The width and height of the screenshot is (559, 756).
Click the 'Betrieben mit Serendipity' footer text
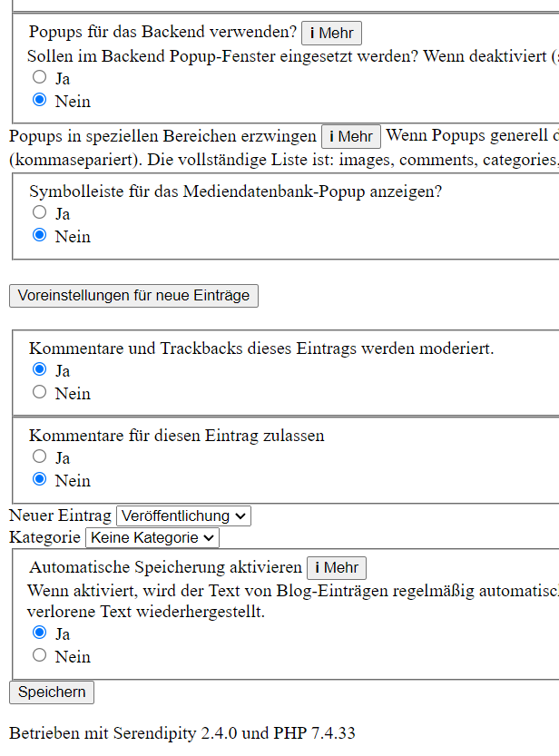(182, 733)
